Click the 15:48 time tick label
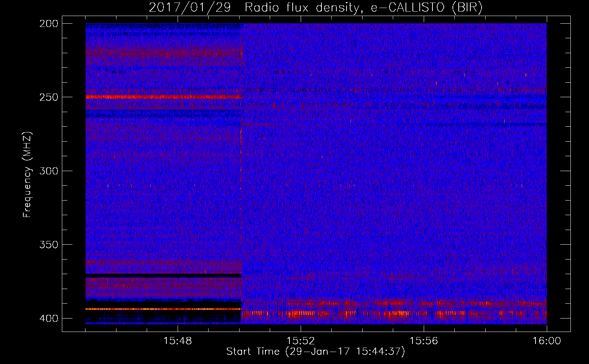The width and height of the screenshot is (589, 364). 178,341
